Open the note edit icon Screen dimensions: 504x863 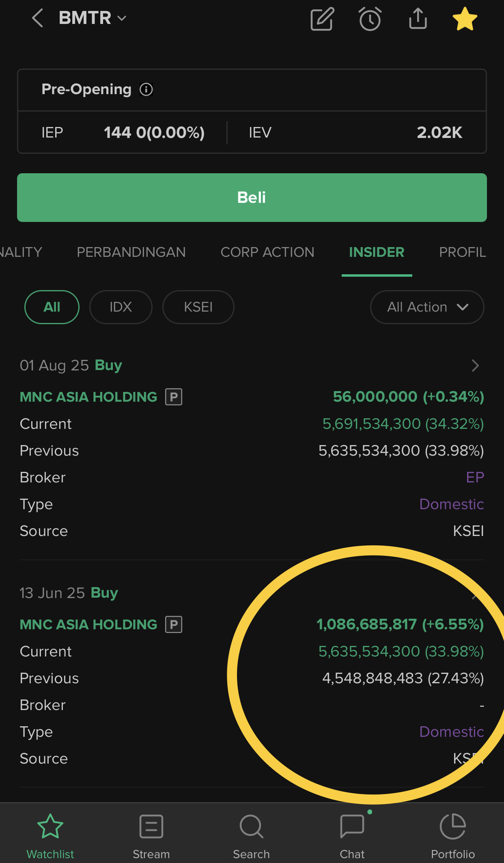(322, 19)
